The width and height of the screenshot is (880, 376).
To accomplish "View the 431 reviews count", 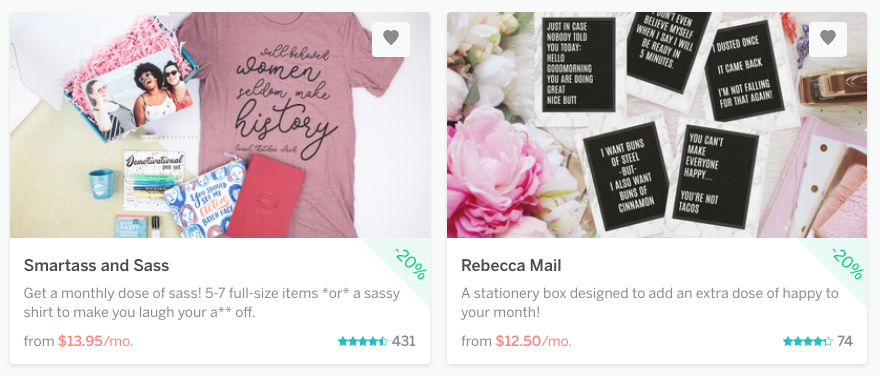I will click(x=404, y=341).
